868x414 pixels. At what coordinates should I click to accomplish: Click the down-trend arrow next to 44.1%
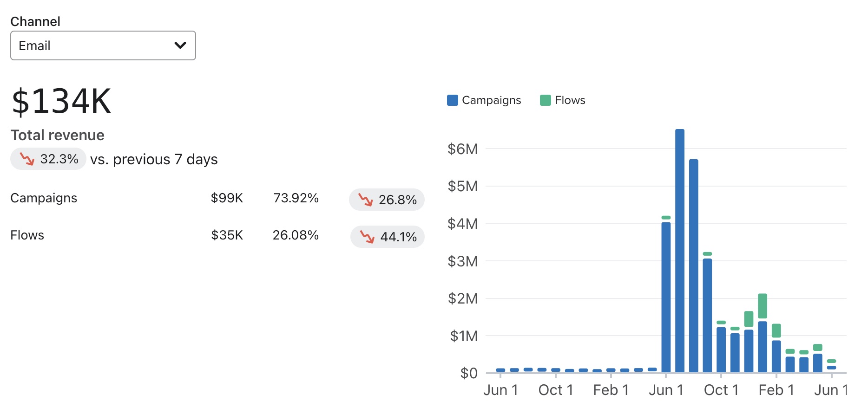pos(367,237)
